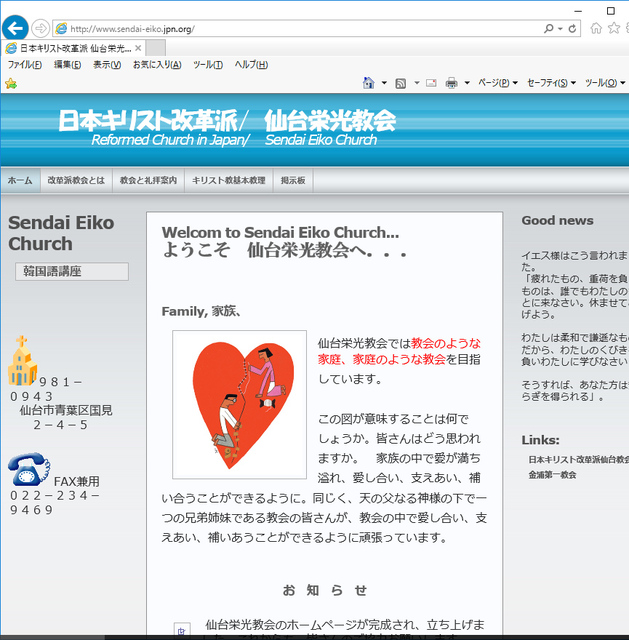
Task: Click the add-to-favorites star icon
Action: click(11, 83)
